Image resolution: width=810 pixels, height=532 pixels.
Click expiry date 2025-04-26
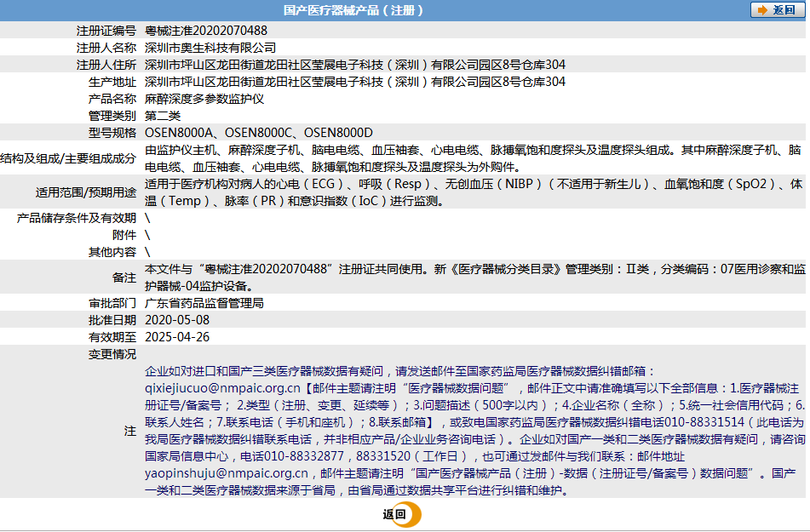(177, 337)
